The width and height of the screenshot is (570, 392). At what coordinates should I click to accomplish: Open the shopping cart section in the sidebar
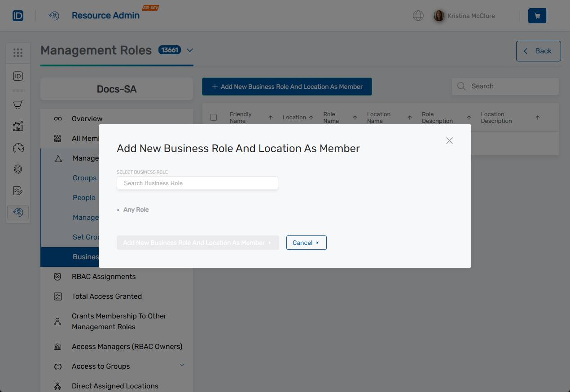click(x=18, y=105)
